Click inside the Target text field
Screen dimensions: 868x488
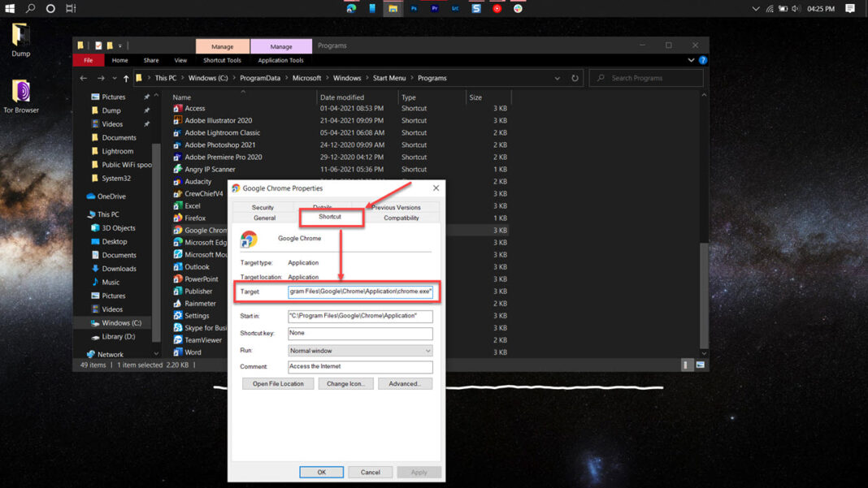point(360,292)
